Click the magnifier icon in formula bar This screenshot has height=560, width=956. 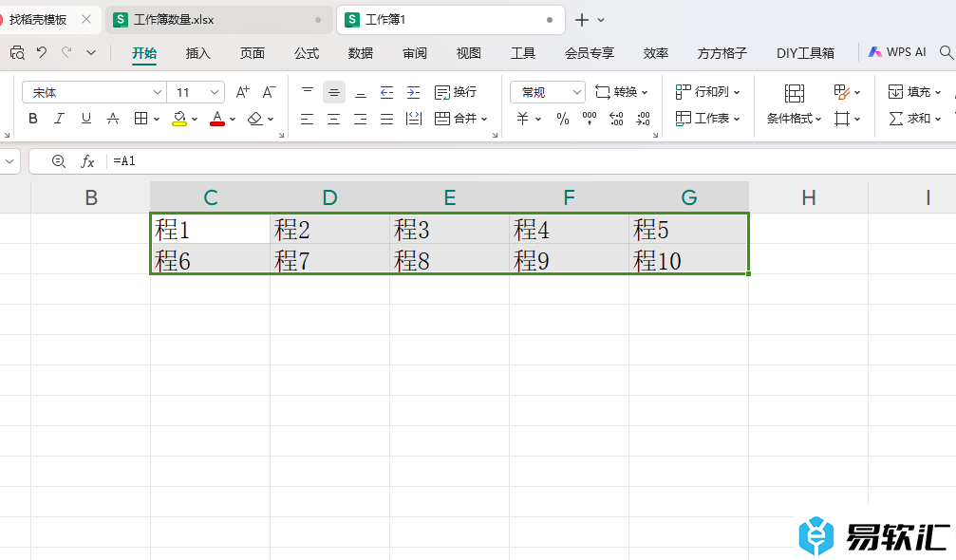click(x=59, y=161)
